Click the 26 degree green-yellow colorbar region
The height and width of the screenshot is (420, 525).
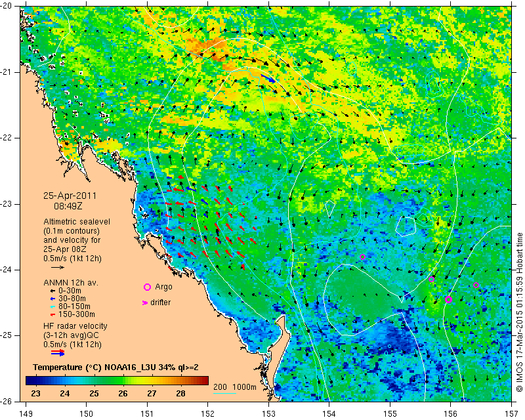coord(123,381)
